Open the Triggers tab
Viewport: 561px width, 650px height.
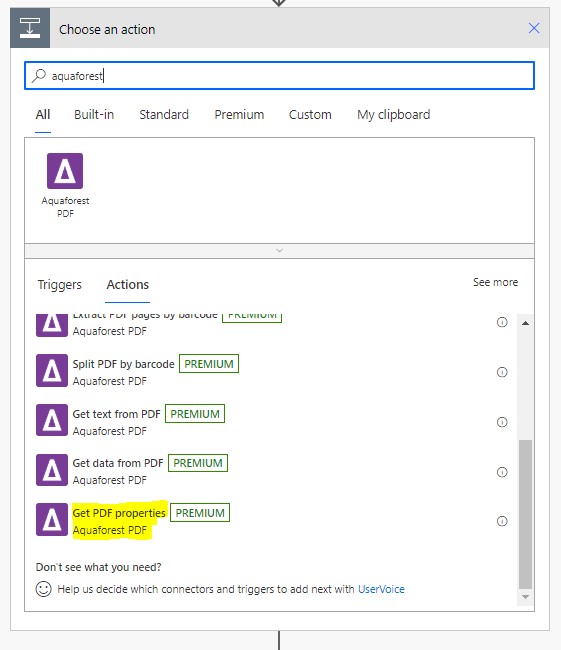(59, 285)
